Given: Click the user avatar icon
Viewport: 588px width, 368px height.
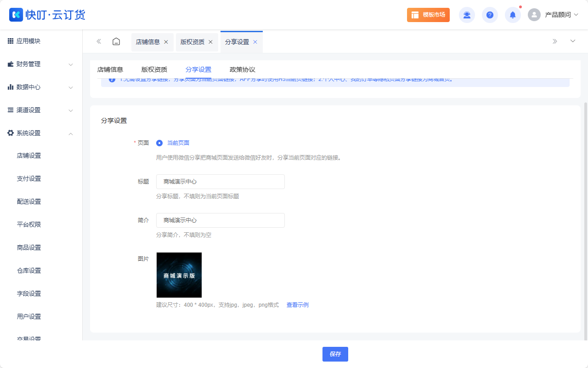Looking at the screenshot, I should [534, 15].
